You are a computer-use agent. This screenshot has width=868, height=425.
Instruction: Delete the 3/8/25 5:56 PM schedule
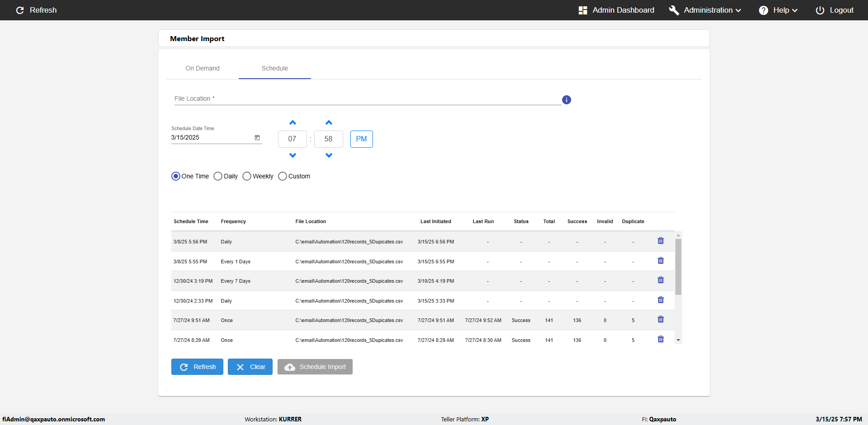click(660, 241)
